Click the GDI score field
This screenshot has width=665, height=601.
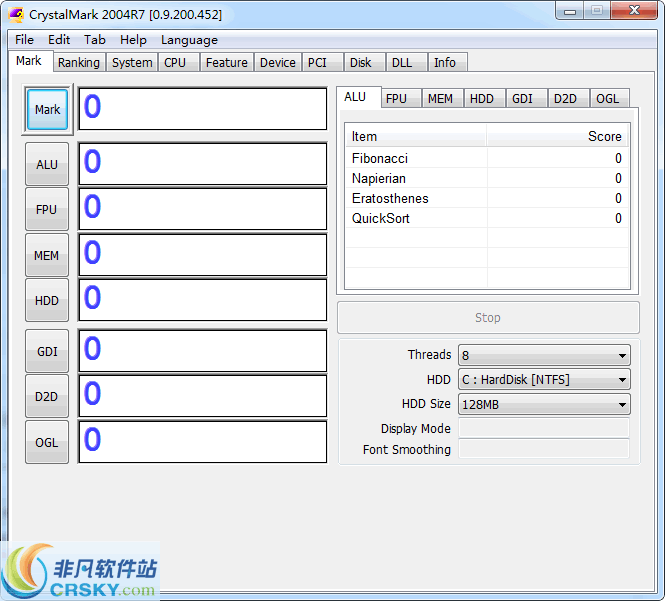[x=203, y=351]
